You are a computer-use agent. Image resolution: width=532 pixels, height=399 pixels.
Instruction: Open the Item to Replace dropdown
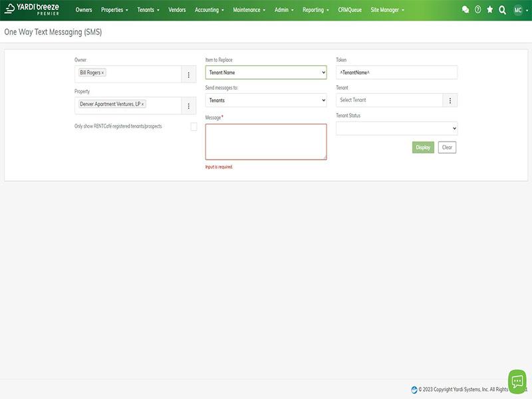pos(266,72)
